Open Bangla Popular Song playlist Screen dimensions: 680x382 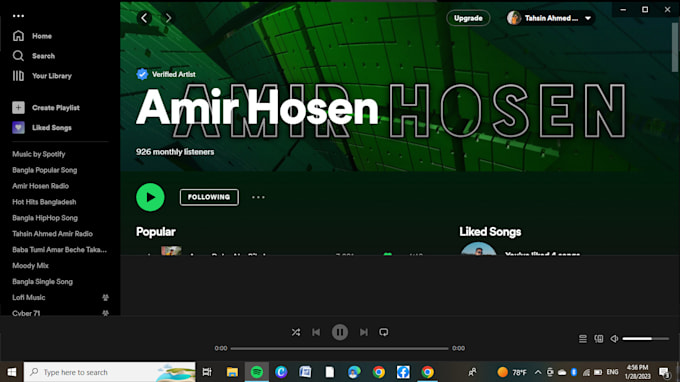(x=45, y=170)
